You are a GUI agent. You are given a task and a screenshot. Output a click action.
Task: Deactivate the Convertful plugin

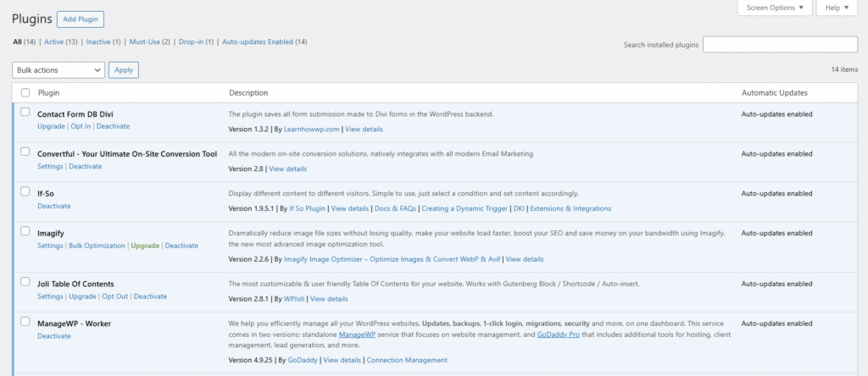(x=86, y=166)
